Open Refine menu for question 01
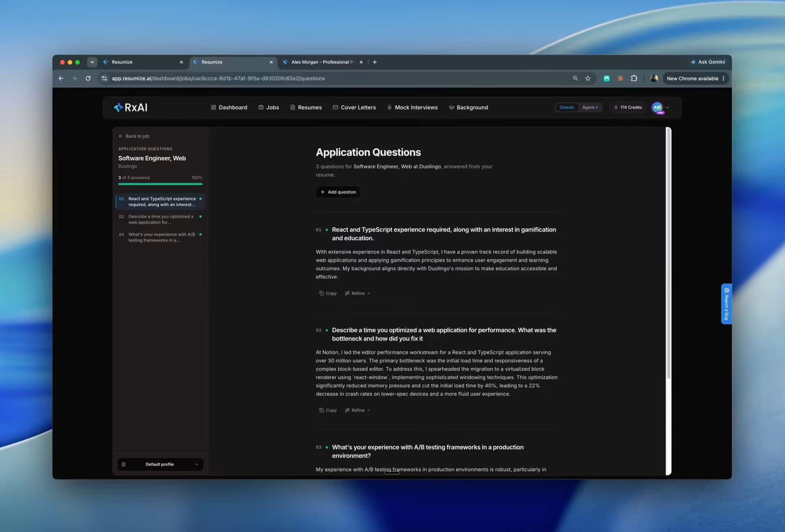Image resolution: width=785 pixels, height=532 pixels. (x=357, y=294)
